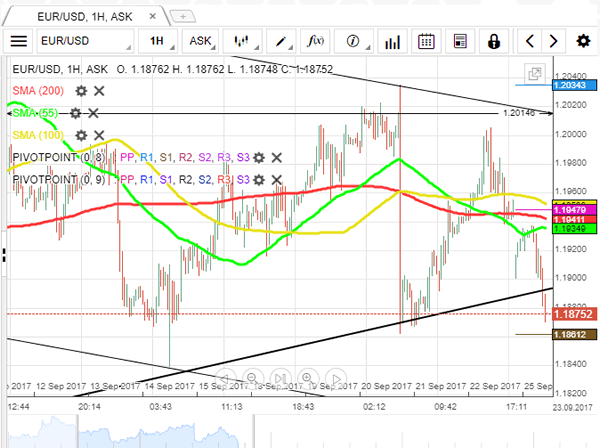Open chart settings gear in toolbar
Viewport: 600px width, 448px height.
click(x=584, y=41)
